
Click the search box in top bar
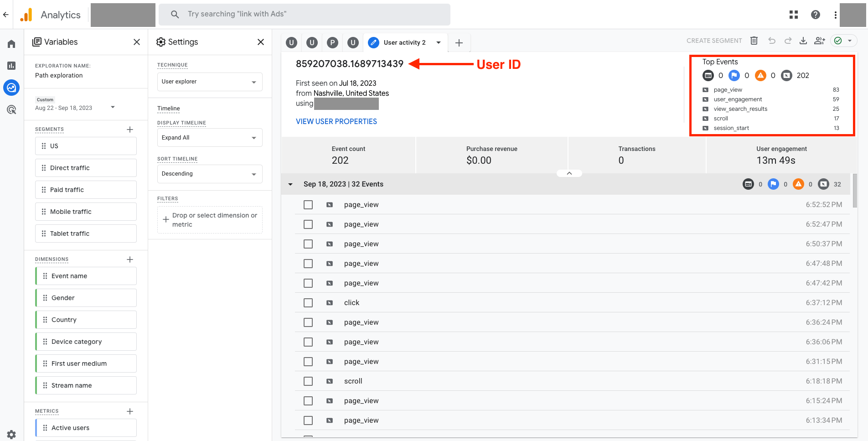305,15
